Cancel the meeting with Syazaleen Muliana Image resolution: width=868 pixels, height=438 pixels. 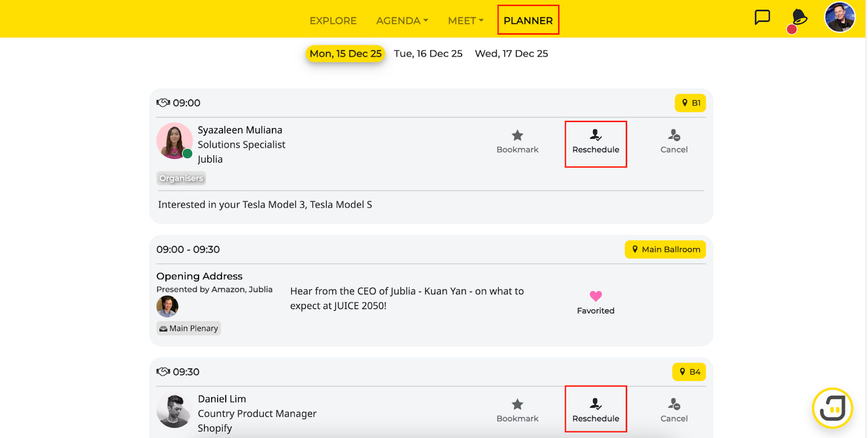coord(674,142)
